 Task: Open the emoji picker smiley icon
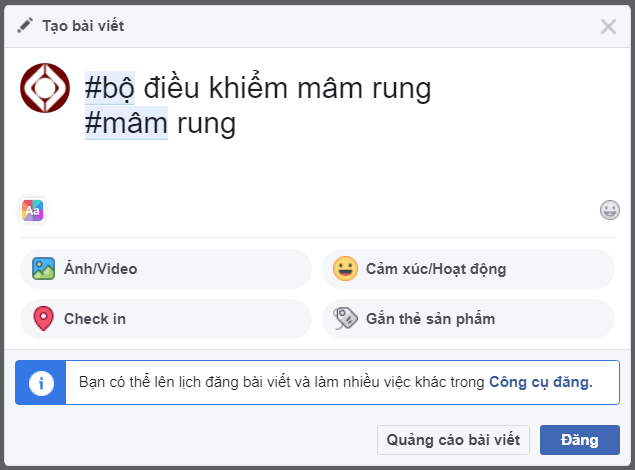[610, 210]
